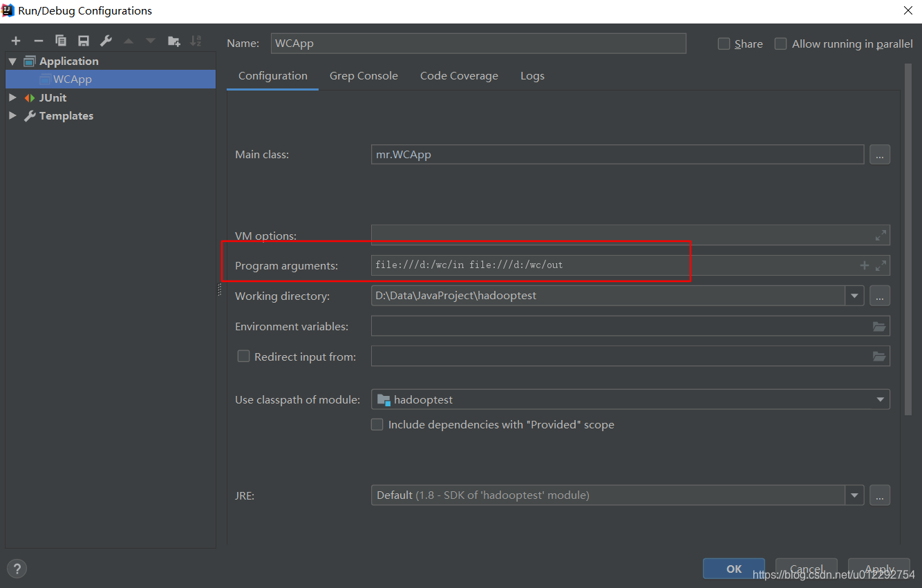The height and width of the screenshot is (588, 922).
Task: Enable Allow running in parallel checkbox
Action: coord(781,44)
